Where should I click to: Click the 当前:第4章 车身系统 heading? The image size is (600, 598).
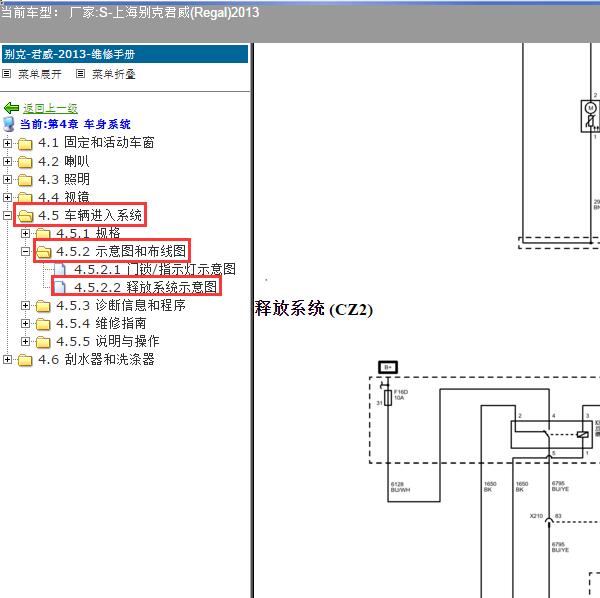(75, 124)
